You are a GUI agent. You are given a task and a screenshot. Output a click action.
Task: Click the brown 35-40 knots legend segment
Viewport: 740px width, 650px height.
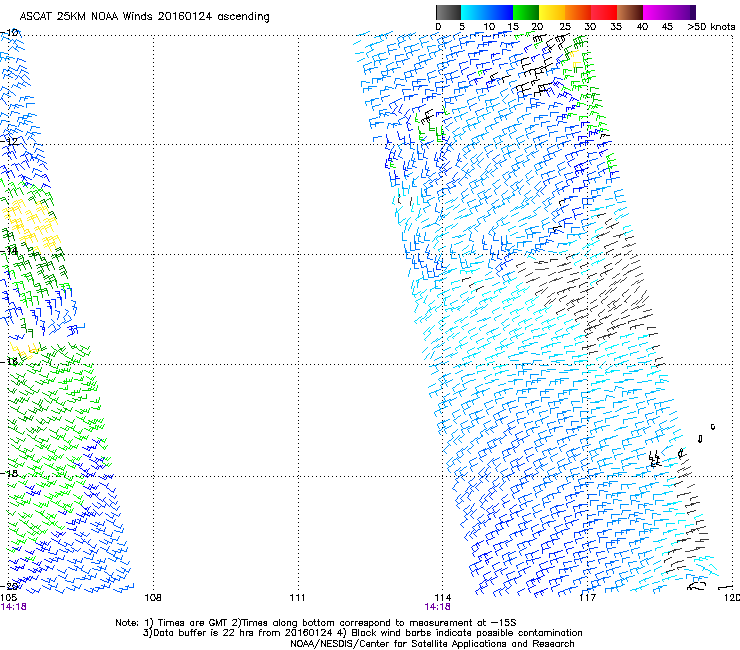pyautogui.click(x=630, y=12)
